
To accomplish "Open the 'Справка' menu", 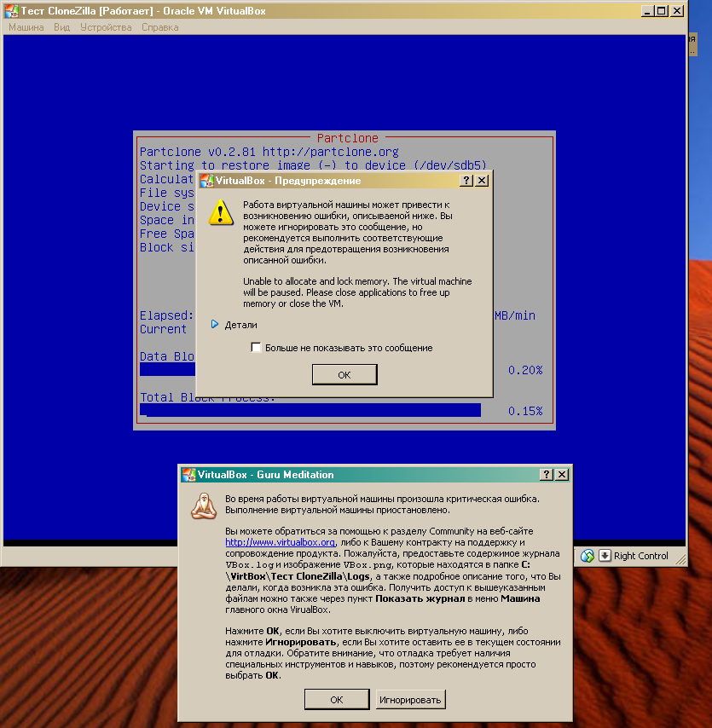I will 159,27.
